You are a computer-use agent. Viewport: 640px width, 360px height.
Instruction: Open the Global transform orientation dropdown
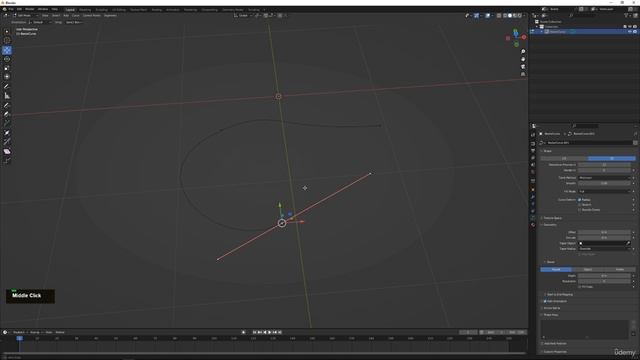pyautogui.click(x=243, y=16)
